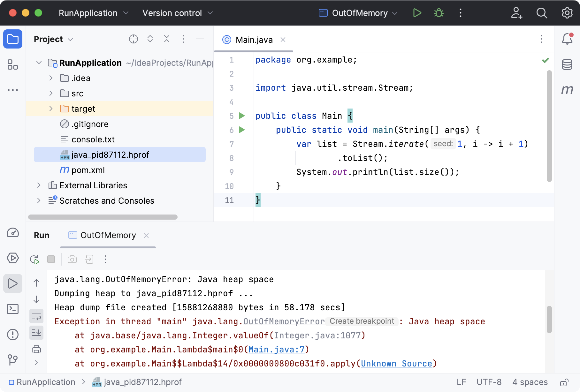Take a thread dump camera icon
The height and width of the screenshot is (392, 580).
click(72, 259)
